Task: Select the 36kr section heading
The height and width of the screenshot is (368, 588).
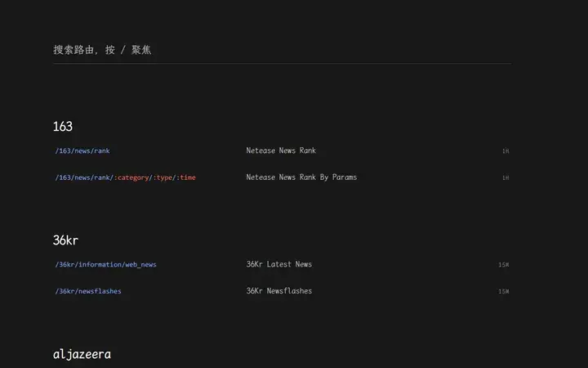Action: click(65, 240)
